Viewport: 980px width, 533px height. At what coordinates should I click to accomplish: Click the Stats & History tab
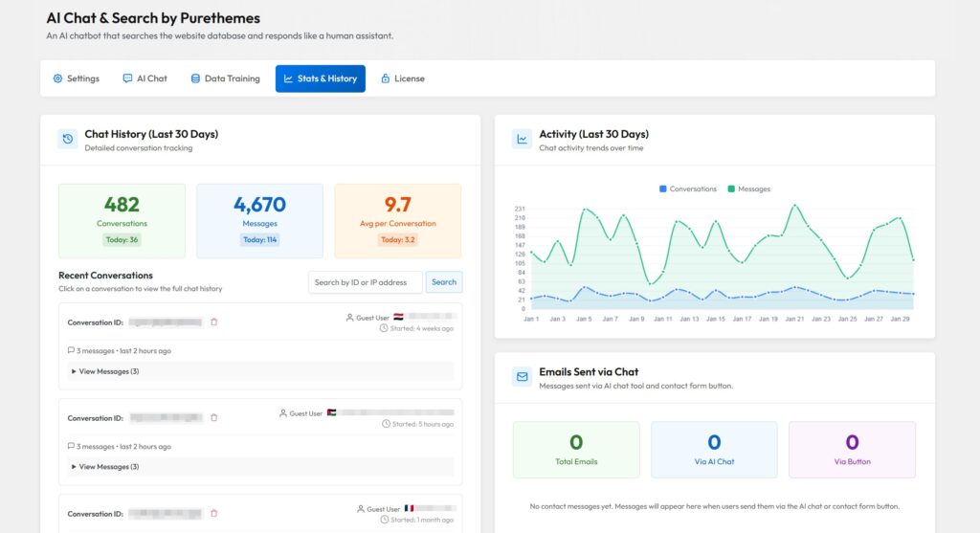pos(320,78)
